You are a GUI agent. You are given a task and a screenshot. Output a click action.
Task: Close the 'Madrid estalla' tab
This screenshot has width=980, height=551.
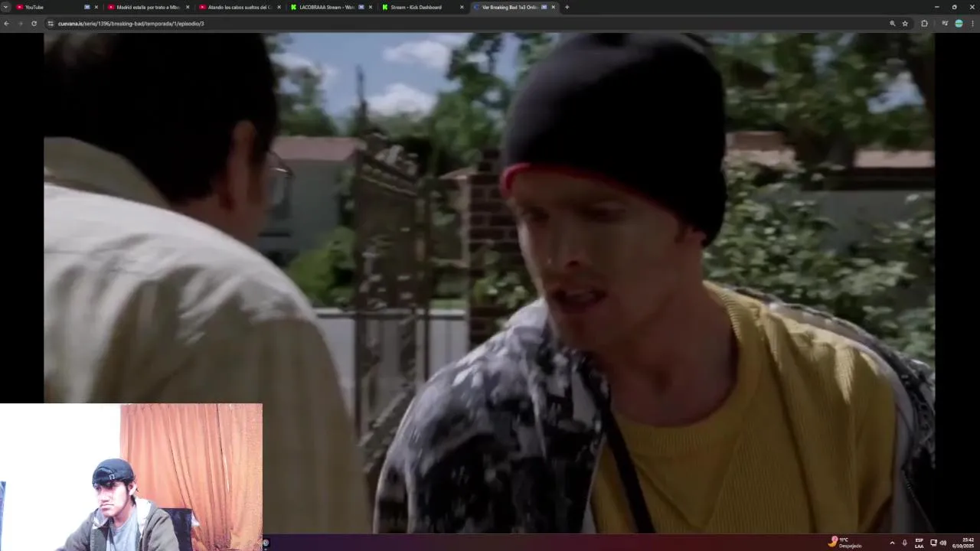(188, 7)
